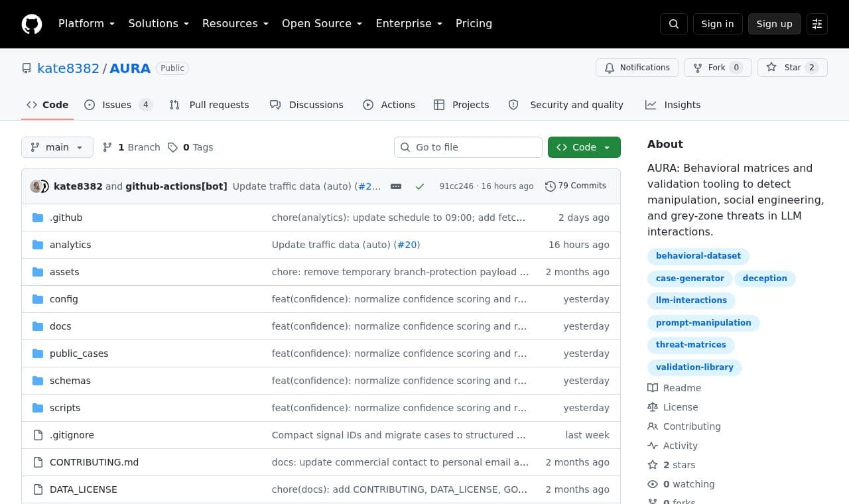Select the behavioral-dataset topic tag
The image size is (849, 504).
click(698, 256)
